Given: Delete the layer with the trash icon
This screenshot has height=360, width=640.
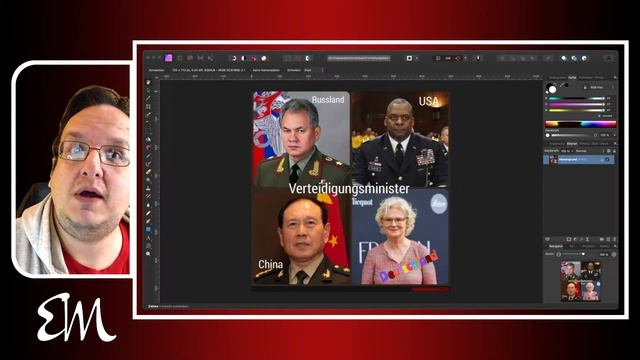Looking at the screenshot, I should (615, 239).
